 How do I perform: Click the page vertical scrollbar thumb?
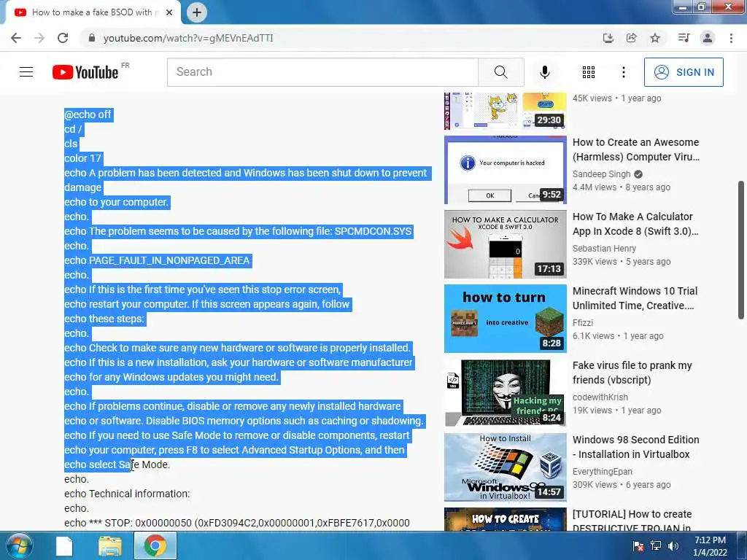pos(741,250)
